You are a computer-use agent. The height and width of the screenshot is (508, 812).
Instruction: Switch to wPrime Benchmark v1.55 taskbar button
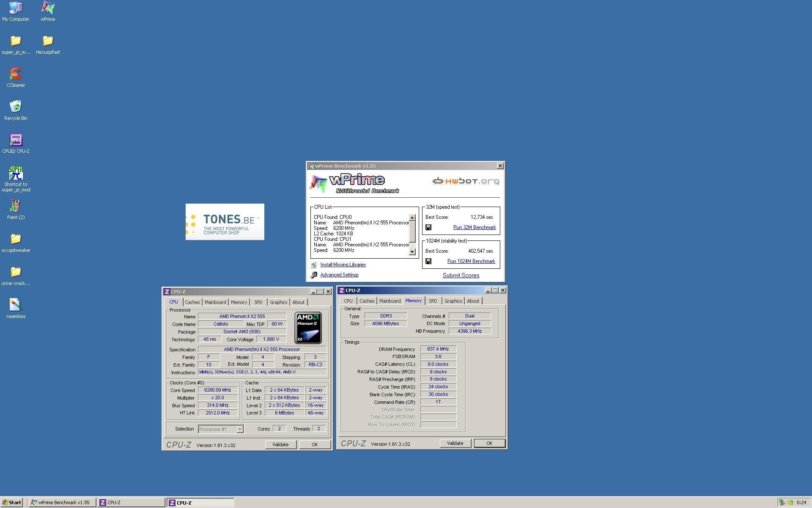pos(62,502)
